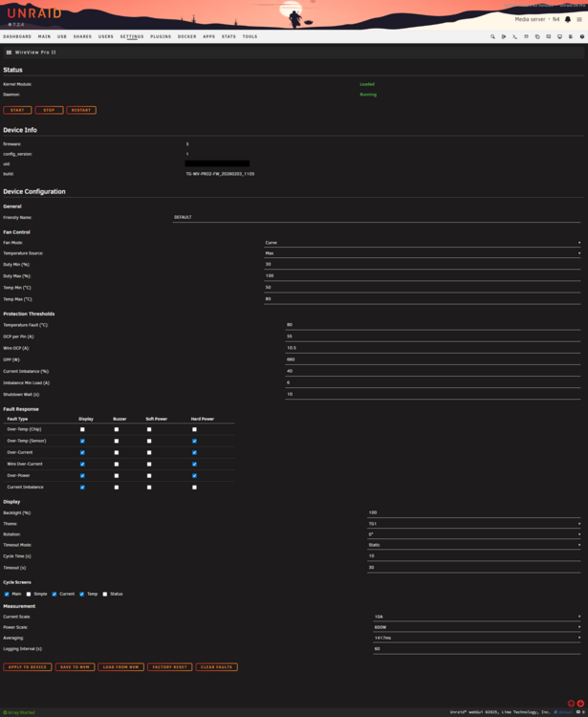This screenshot has height=717, width=588.
Task: Enable the Simple cycle screen checkbox
Action: click(29, 594)
